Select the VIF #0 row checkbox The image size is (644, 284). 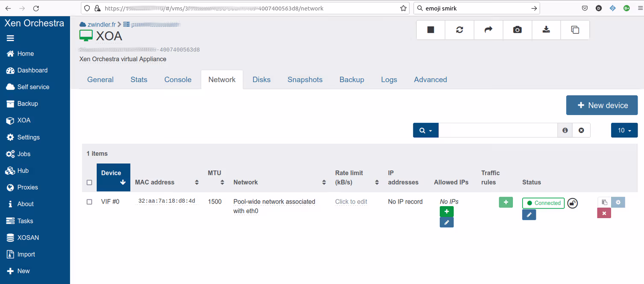(x=89, y=202)
